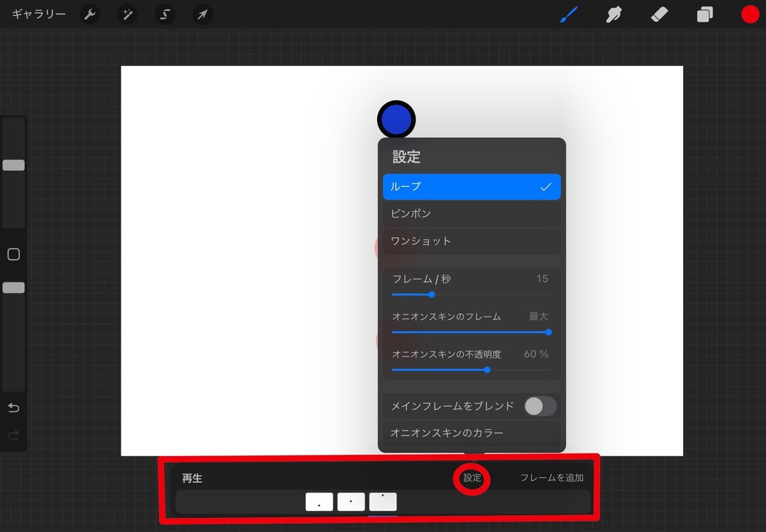The width and height of the screenshot is (766, 532).
Task: Click 再生 to play animation
Action: coord(192,478)
